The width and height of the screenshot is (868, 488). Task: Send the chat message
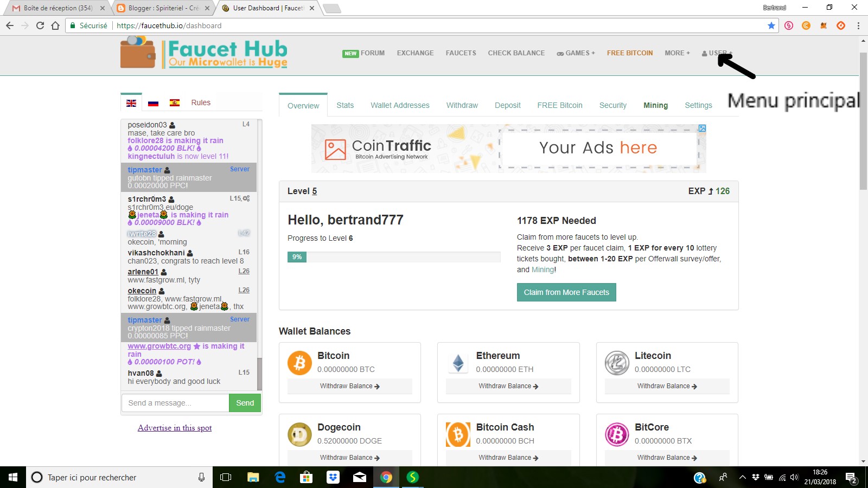pyautogui.click(x=245, y=403)
